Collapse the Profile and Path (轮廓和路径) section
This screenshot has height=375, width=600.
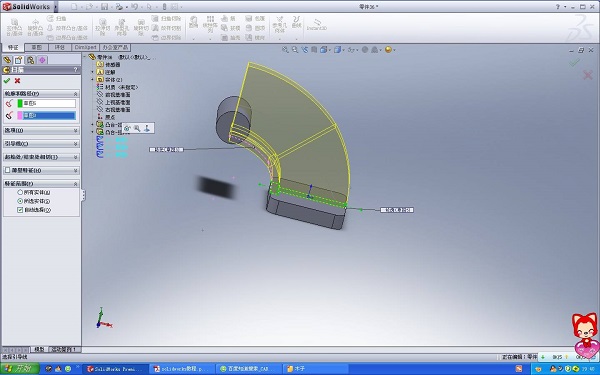75,94
